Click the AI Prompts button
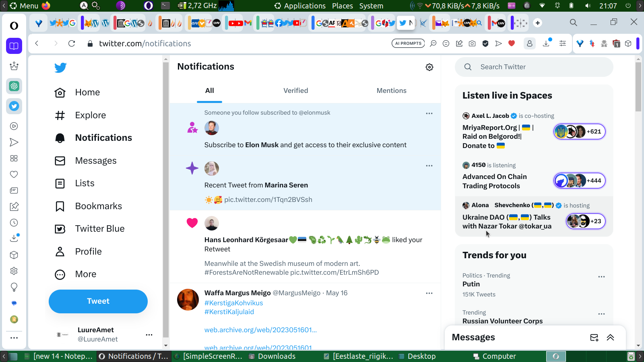 pos(408,43)
